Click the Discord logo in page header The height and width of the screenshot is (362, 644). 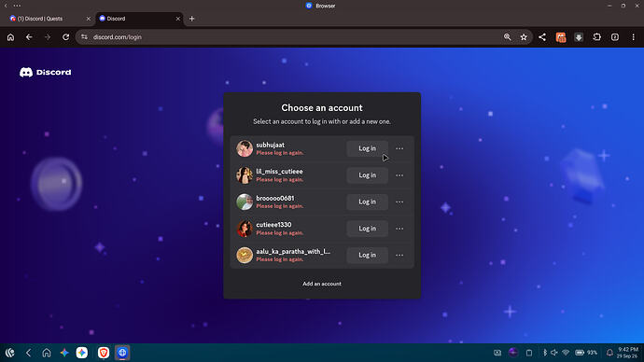(45, 72)
